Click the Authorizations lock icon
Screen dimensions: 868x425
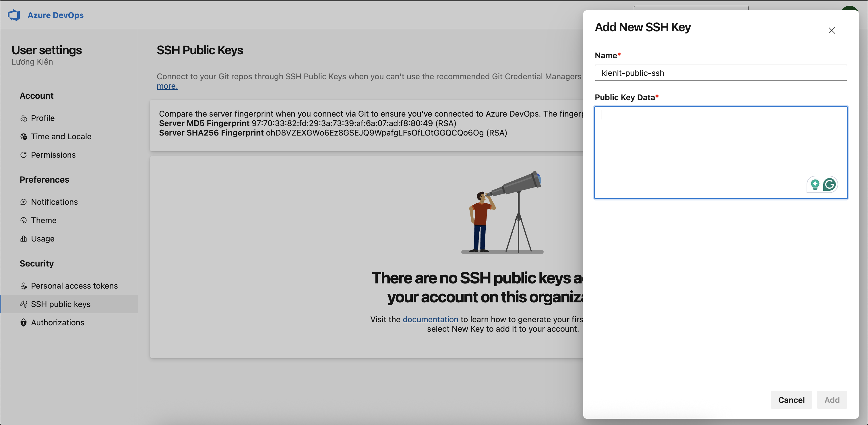tap(24, 322)
